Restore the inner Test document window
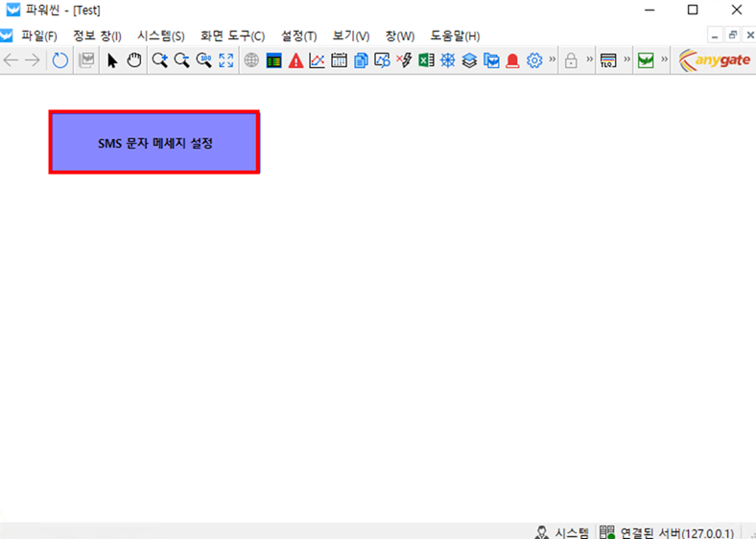756x539 pixels. [732, 35]
